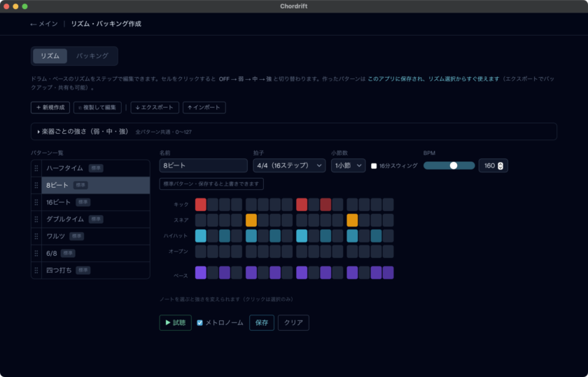Toggle ベース step 5

(x=251, y=273)
